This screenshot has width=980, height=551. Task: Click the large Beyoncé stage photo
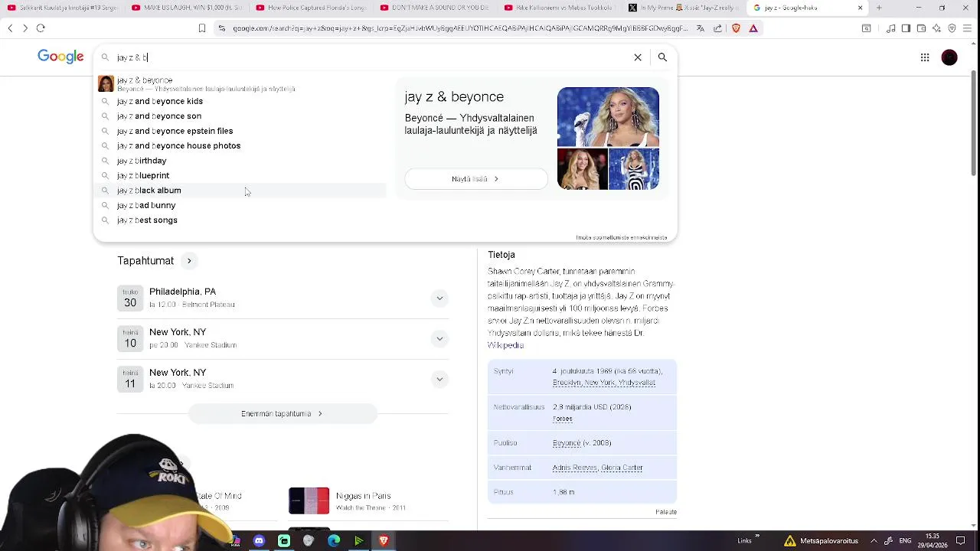point(608,116)
